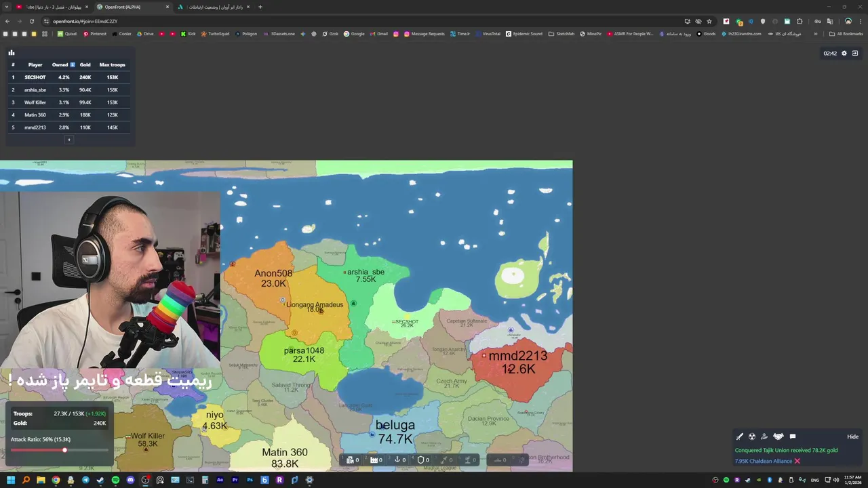The width and height of the screenshot is (868, 488).
Task: Open Photoshop from the taskbar
Action: coord(250,480)
